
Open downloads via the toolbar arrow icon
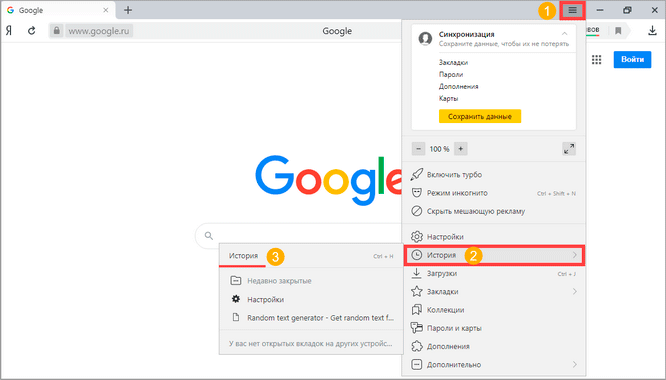point(652,31)
